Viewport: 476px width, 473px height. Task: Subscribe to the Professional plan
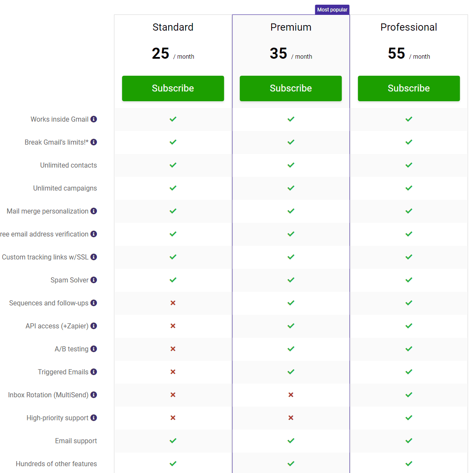click(408, 88)
